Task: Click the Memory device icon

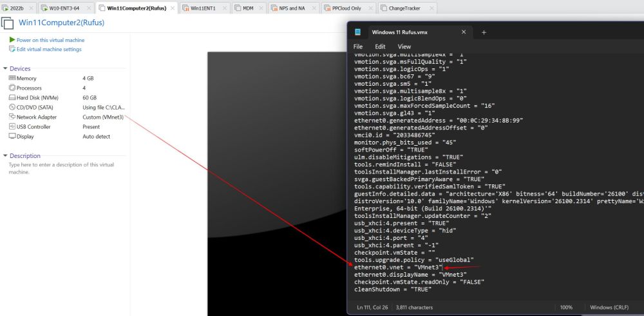Action: 12,78
